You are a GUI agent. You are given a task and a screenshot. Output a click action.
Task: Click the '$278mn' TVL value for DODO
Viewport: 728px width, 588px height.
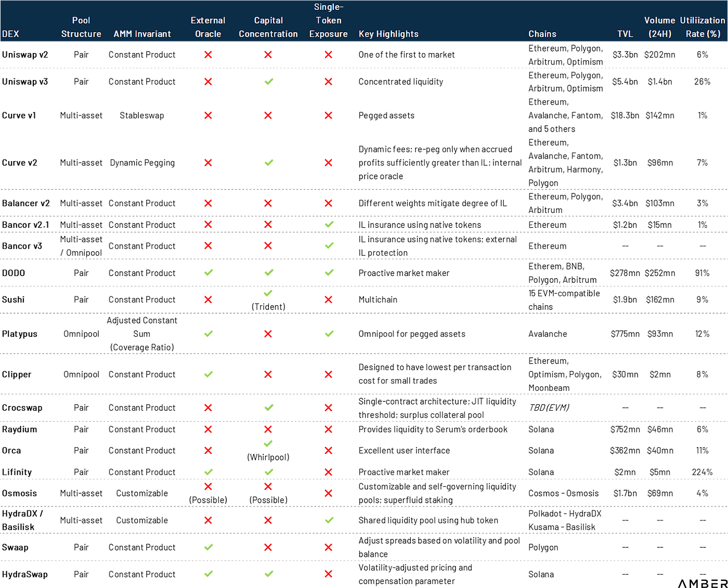pos(625,273)
